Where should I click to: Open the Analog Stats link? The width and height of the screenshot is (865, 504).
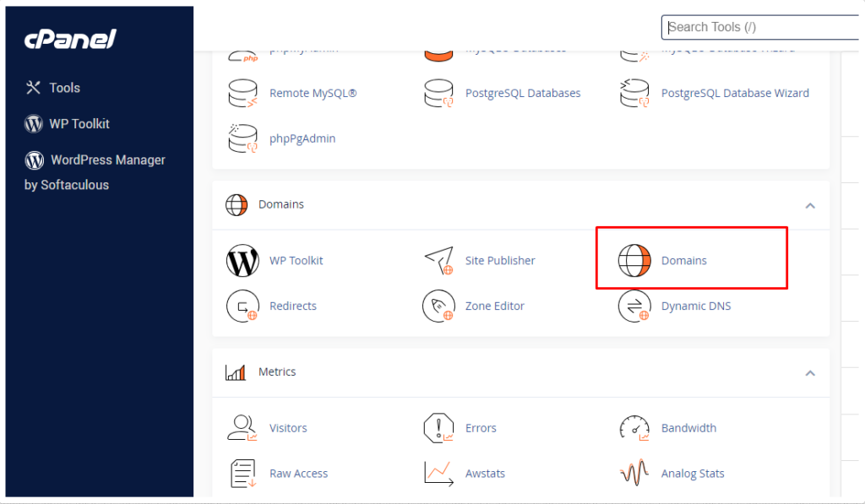click(693, 474)
